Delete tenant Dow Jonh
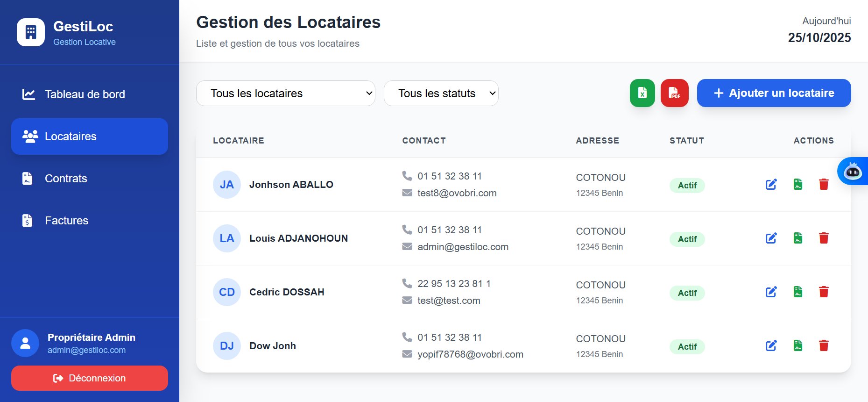The image size is (868, 402). (824, 346)
